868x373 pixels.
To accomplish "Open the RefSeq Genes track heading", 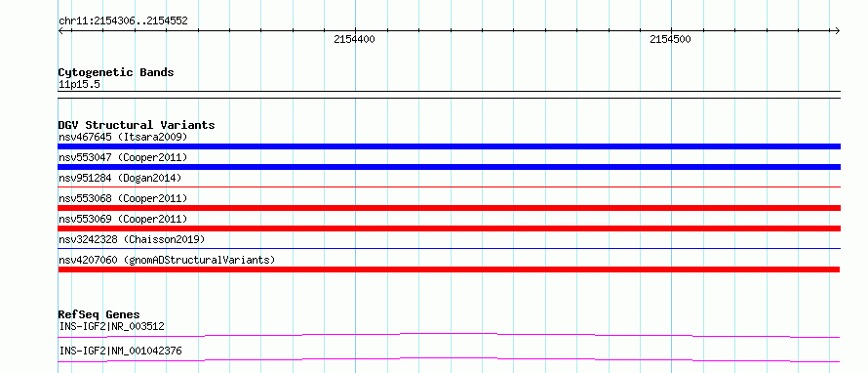I will (99, 314).
